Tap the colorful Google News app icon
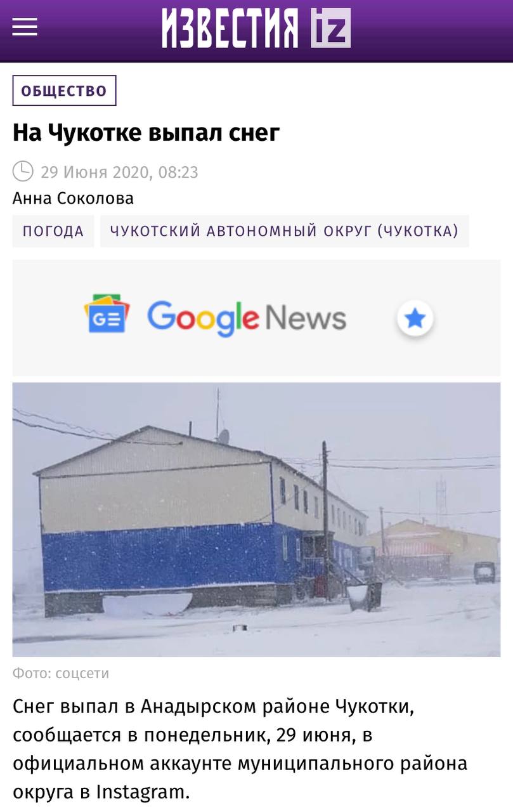Image resolution: width=513 pixels, height=812 pixels. tap(107, 315)
